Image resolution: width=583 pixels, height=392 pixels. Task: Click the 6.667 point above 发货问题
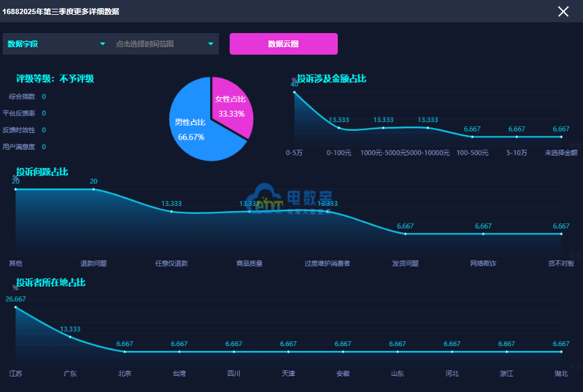coord(405,233)
